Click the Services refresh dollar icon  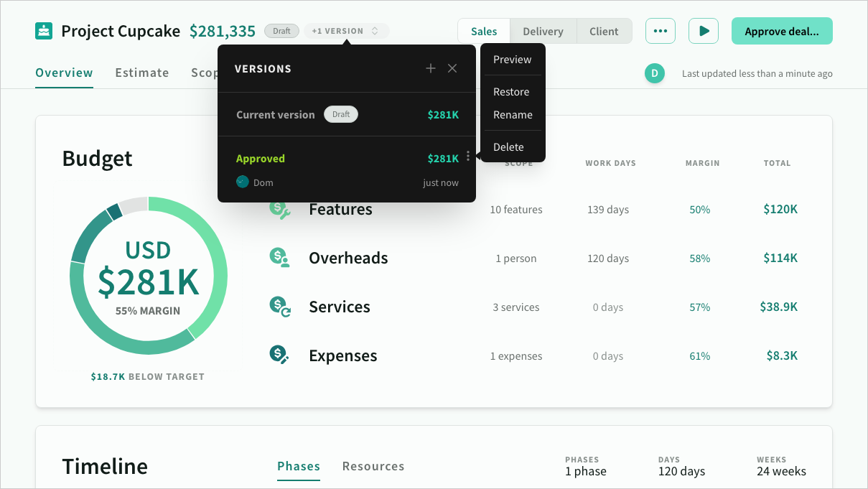(279, 307)
